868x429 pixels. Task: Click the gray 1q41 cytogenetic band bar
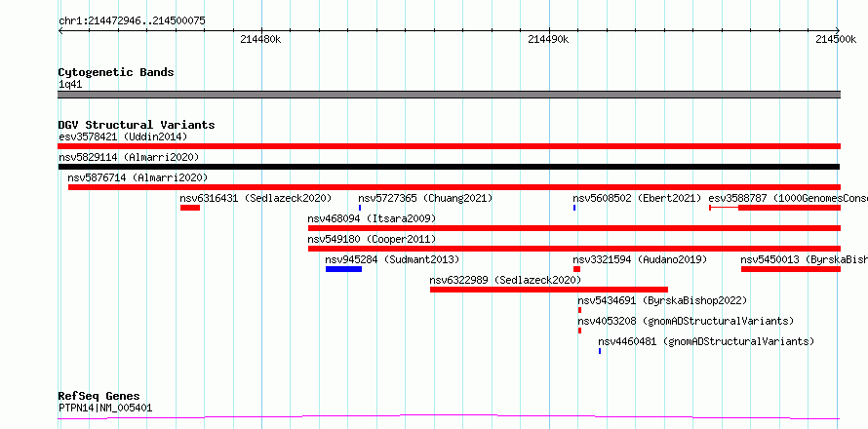449,95
